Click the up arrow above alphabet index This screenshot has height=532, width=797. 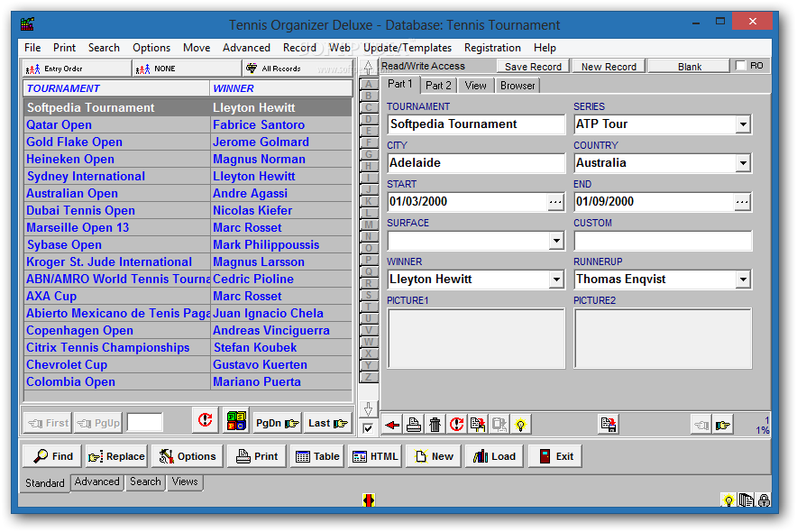click(x=369, y=68)
